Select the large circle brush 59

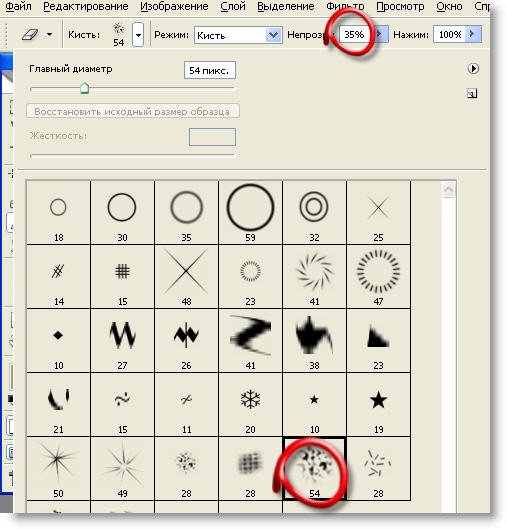250,213
